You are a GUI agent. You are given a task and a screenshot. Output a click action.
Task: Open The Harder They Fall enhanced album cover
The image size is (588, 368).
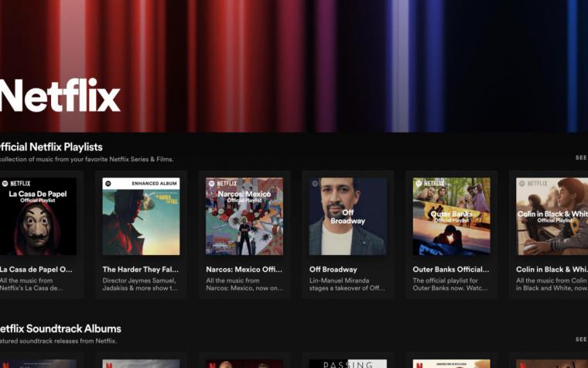141,216
